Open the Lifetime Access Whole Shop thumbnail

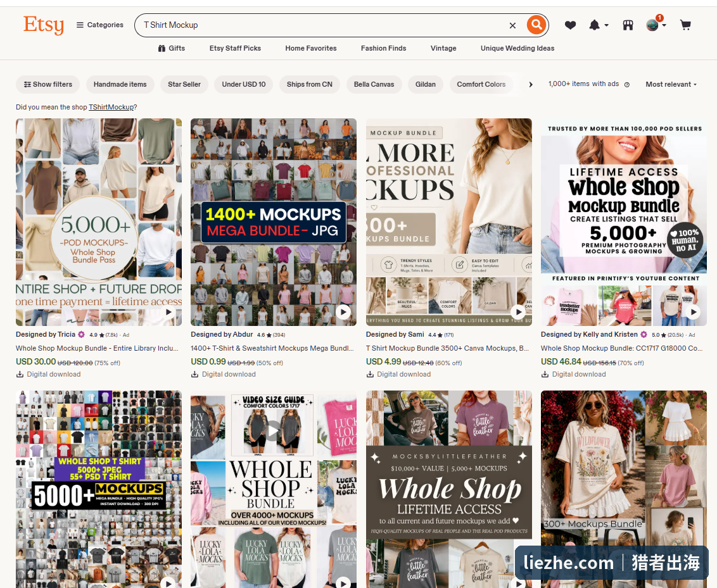[624, 222]
